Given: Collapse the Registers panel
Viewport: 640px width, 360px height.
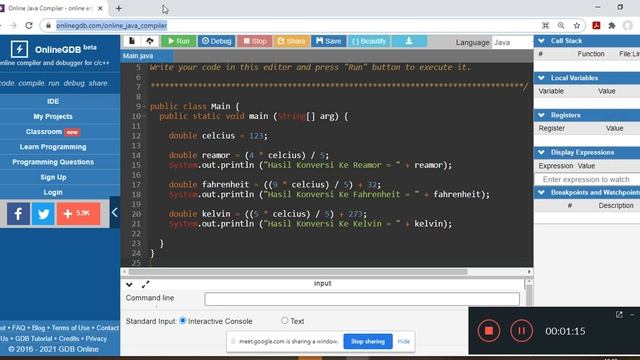Looking at the screenshot, I should coord(541,115).
